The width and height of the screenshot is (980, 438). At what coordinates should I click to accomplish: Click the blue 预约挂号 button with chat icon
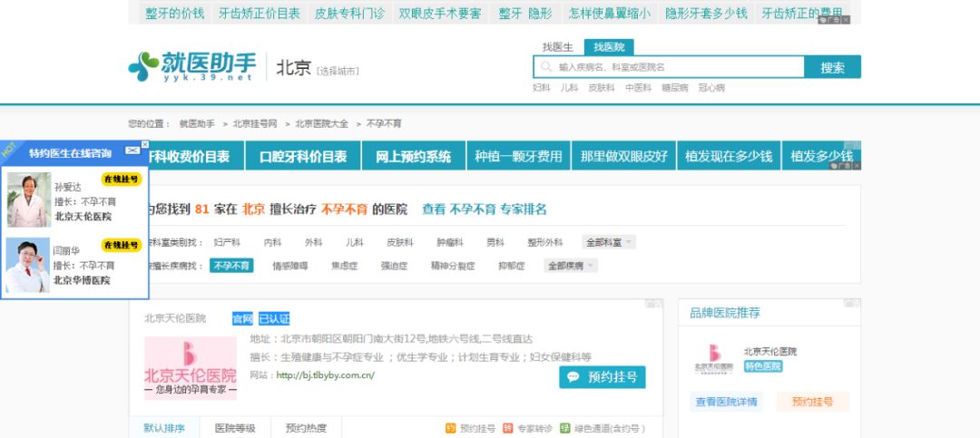pos(603,376)
